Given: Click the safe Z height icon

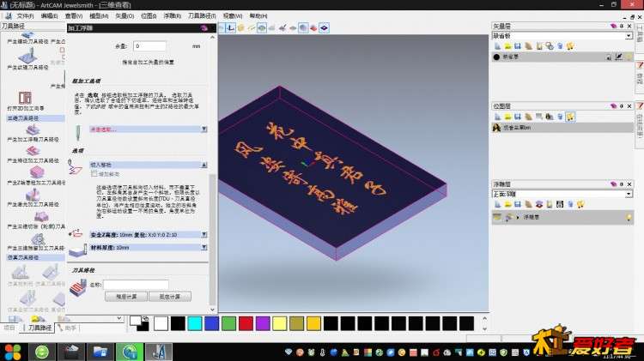Looking at the screenshot, I should click(x=76, y=234).
